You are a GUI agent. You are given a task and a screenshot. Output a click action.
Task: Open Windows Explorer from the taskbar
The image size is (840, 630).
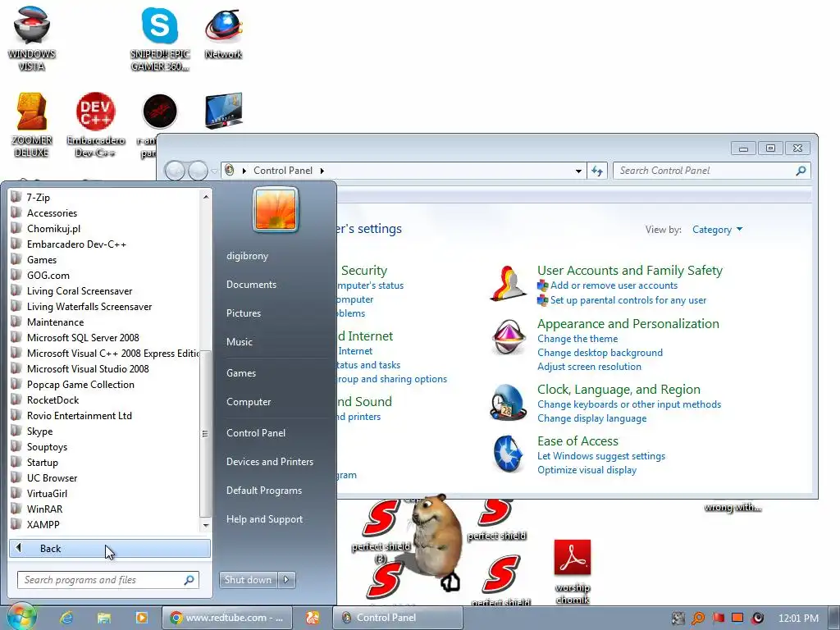104,618
